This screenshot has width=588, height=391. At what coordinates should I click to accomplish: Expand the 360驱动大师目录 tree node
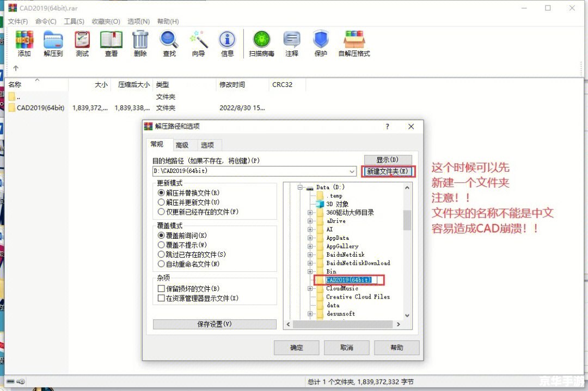(x=310, y=213)
